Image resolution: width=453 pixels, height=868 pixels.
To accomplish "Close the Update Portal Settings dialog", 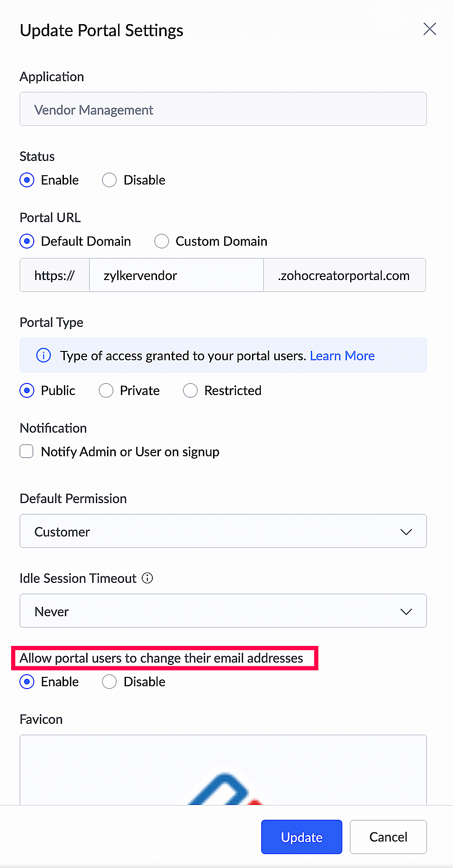I will point(429,29).
